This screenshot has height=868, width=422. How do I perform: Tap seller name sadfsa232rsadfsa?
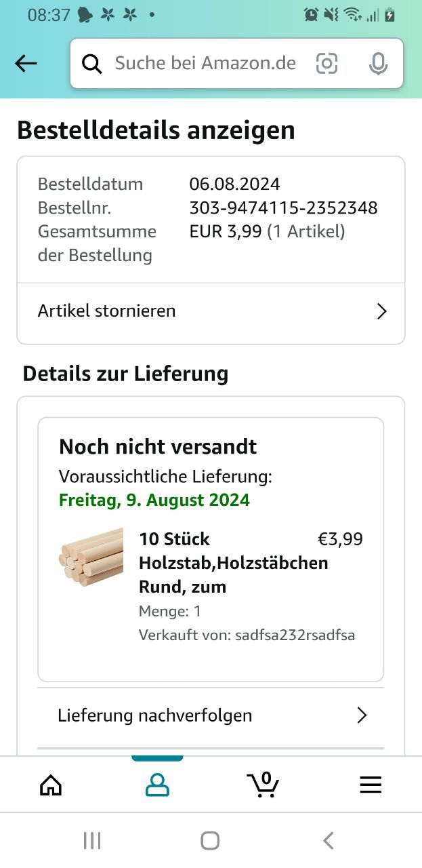(x=295, y=635)
